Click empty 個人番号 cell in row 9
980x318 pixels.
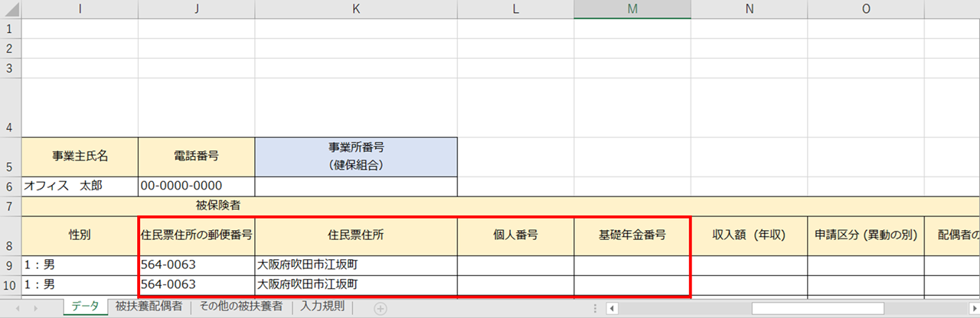(x=515, y=265)
